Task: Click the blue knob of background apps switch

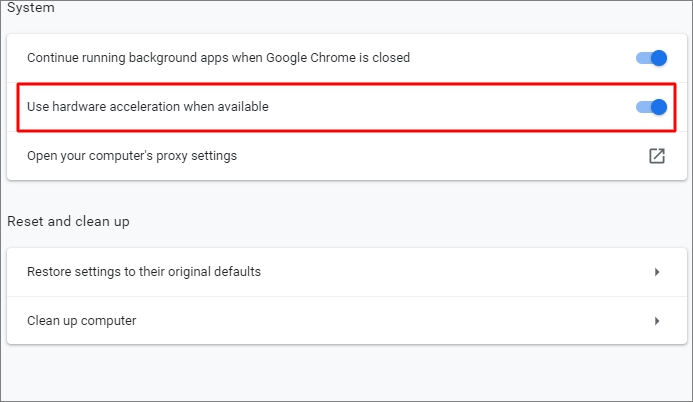Action: tap(658, 58)
